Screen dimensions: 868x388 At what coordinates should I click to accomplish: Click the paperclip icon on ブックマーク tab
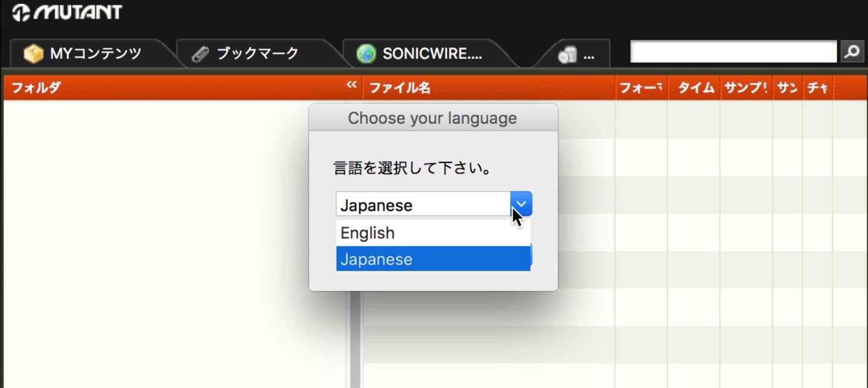click(x=201, y=55)
